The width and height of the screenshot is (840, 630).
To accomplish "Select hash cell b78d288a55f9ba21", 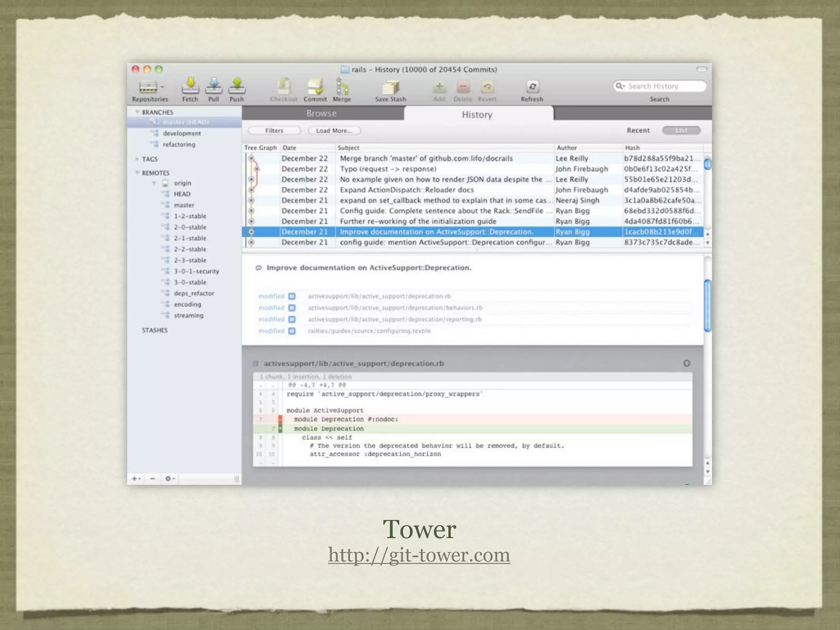I will 662,158.
